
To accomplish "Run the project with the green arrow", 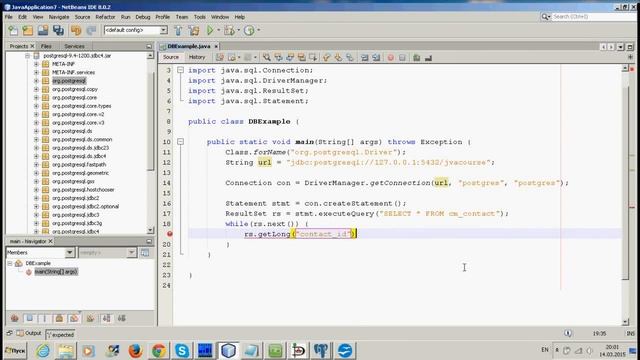I will coord(210,30).
